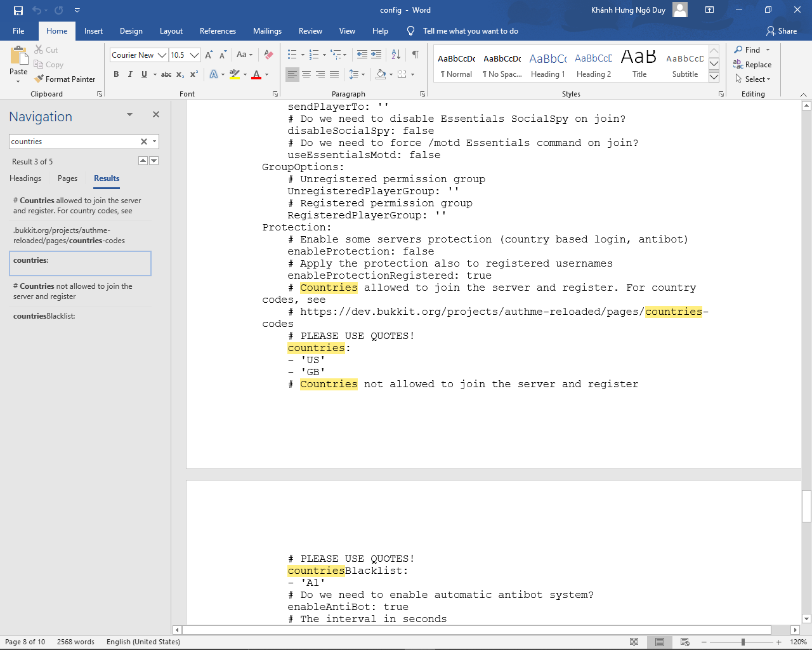Click the Share button

781,31
